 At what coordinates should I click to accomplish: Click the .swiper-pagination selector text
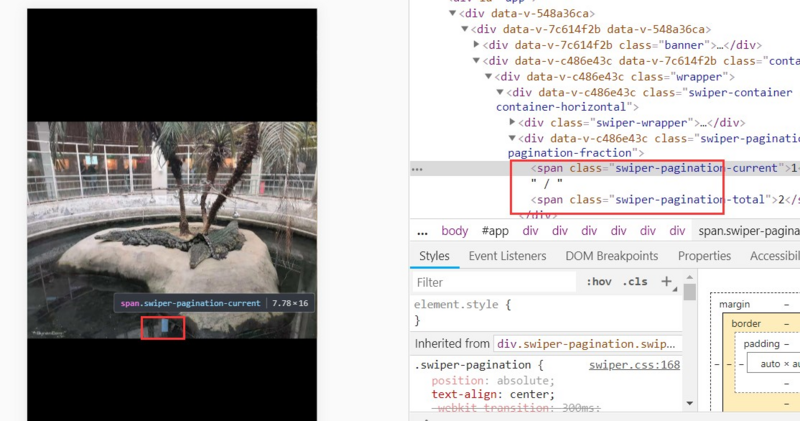click(x=473, y=365)
